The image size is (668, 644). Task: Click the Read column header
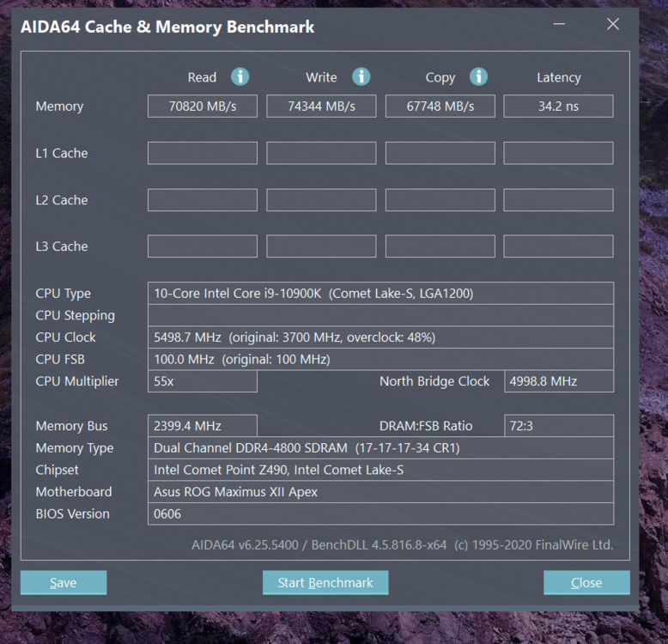(x=202, y=77)
